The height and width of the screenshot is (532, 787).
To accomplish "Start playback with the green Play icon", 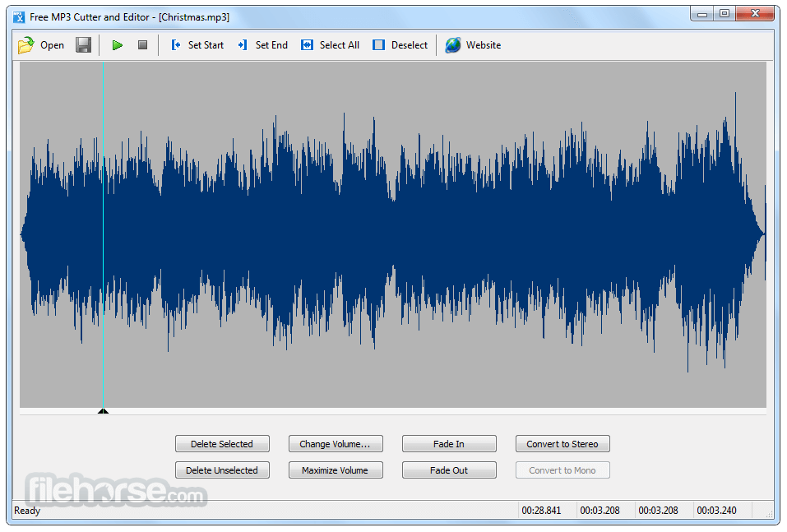I will (118, 45).
